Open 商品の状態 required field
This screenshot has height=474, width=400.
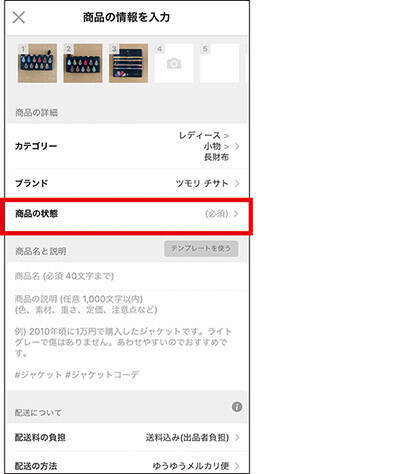point(127,214)
